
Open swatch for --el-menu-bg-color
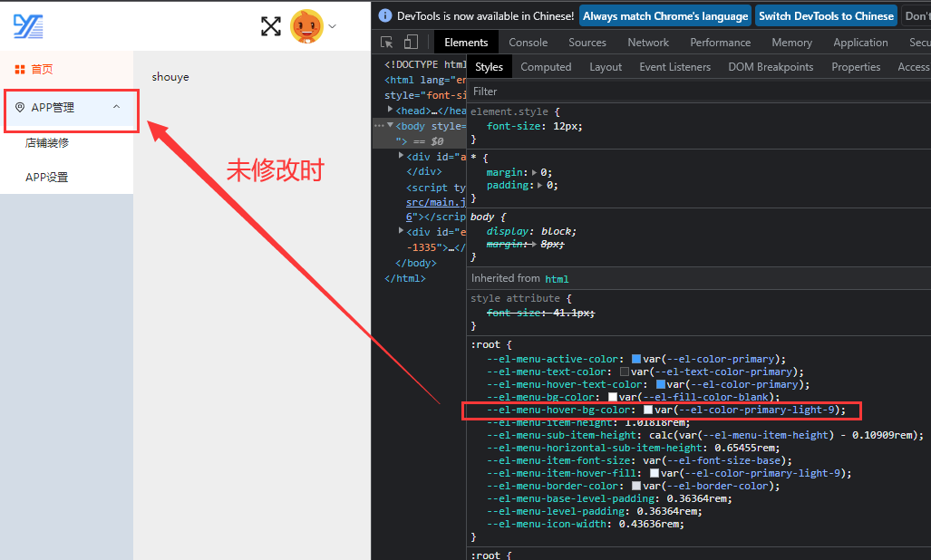[612, 398]
